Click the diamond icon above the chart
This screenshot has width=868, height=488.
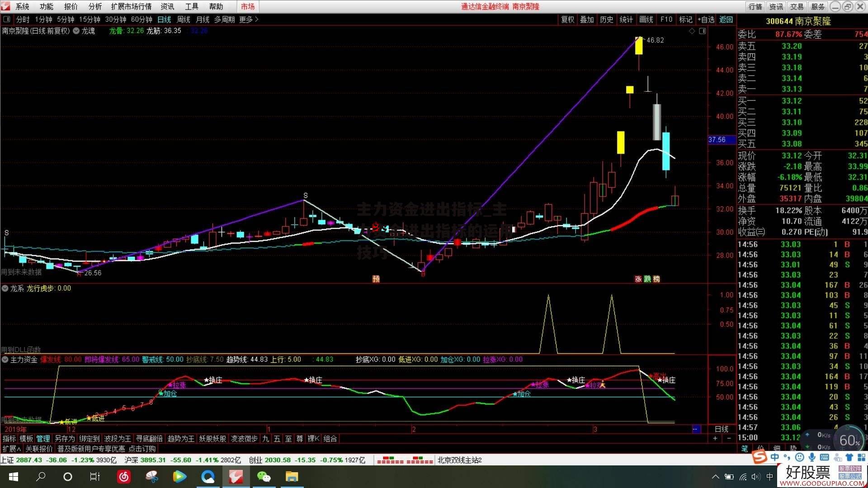tap(692, 31)
